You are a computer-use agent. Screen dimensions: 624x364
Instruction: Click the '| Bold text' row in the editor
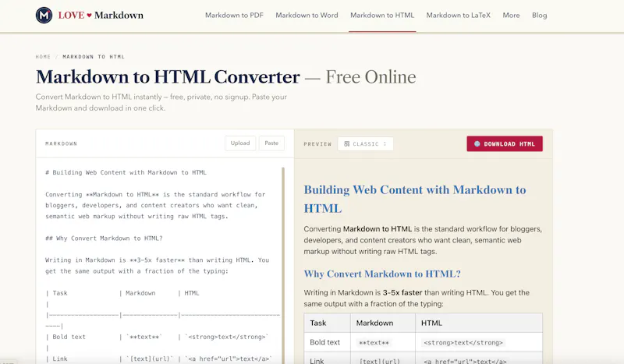(157, 337)
